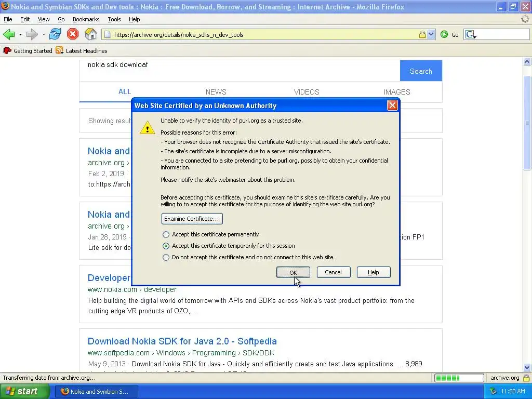Viewport: 532px width, 399px height.
Task: Click the padlock icon in address bar
Action: click(422, 35)
